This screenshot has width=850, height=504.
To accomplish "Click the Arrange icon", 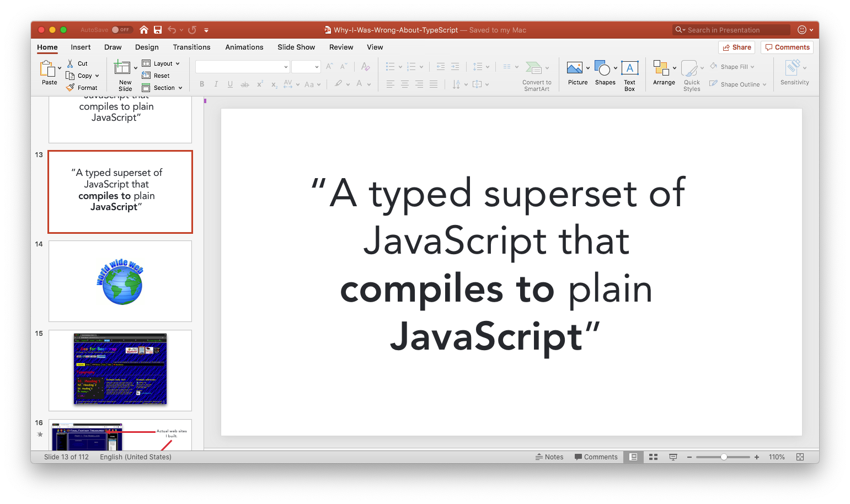I will (661, 68).
